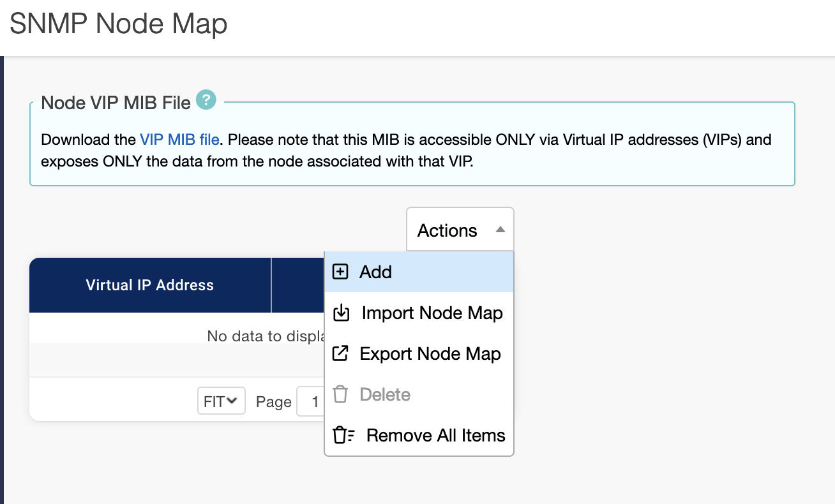Select Remove All Items from menu
The width and height of the screenshot is (835, 504).
435,436
